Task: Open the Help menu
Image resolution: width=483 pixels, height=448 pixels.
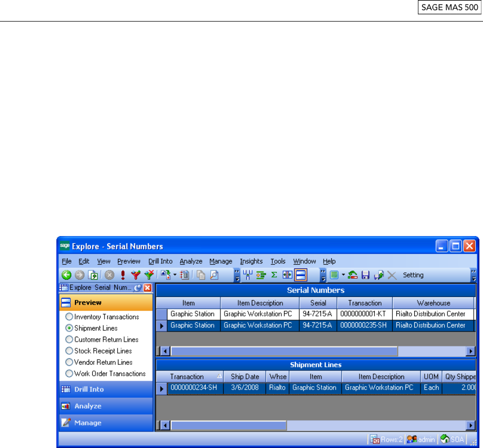Action: point(329,261)
